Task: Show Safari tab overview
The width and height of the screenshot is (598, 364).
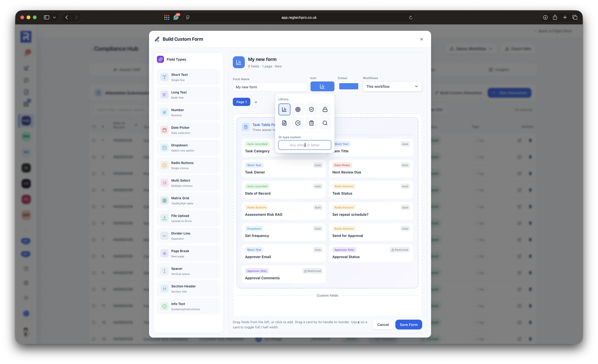Action: pyautogui.click(x=575, y=17)
